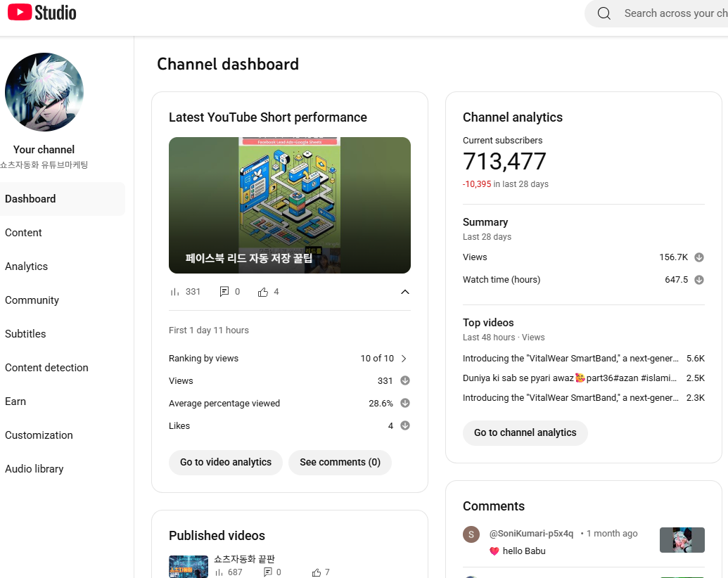Click the views bar-chart icon under Short
Image resolution: width=728 pixels, height=578 pixels.
pos(175,292)
